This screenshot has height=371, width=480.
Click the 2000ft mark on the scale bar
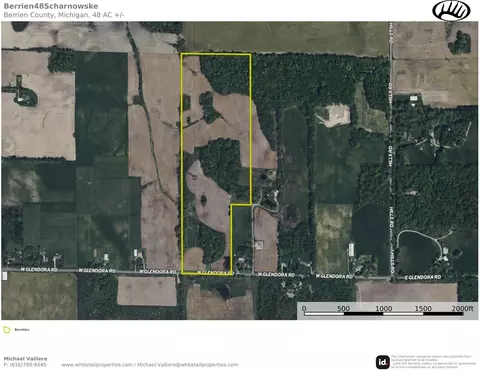[462, 309]
